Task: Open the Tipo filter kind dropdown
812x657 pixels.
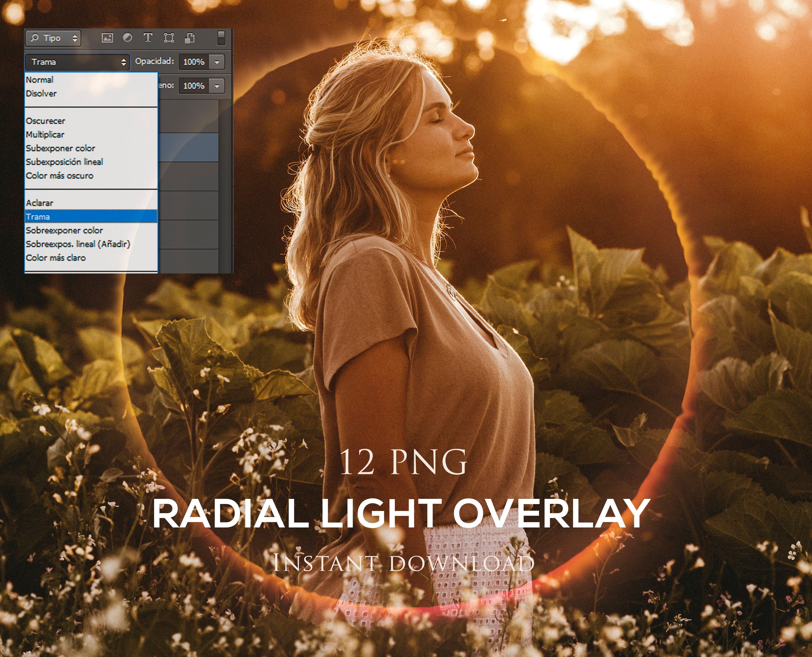Action: 60,38
